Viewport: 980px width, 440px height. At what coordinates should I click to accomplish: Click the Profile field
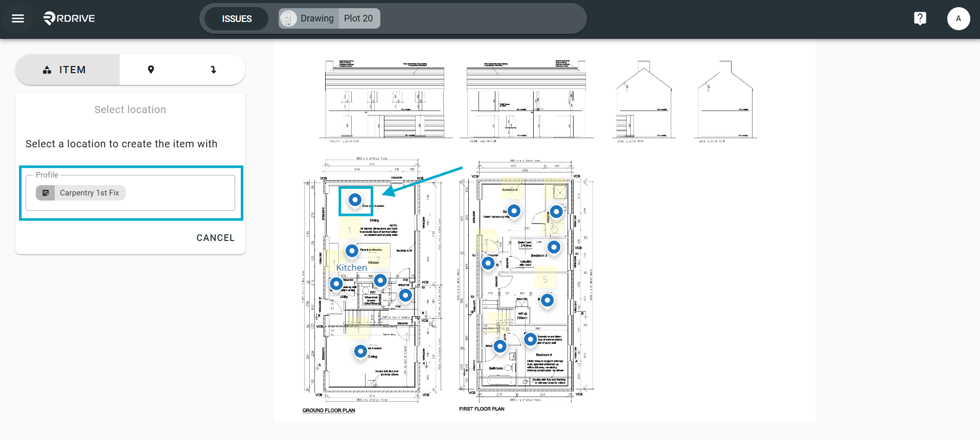[x=130, y=193]
